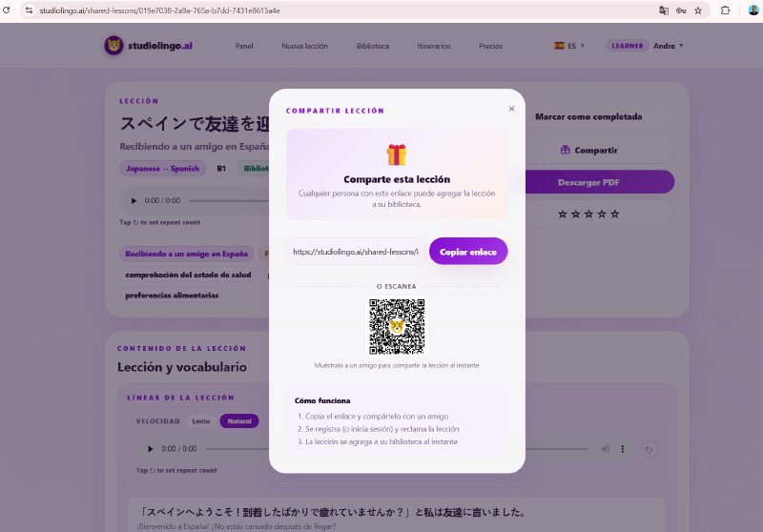
Task: Select Natural speed
Action: pyautogui.click(x=239, y=421)
